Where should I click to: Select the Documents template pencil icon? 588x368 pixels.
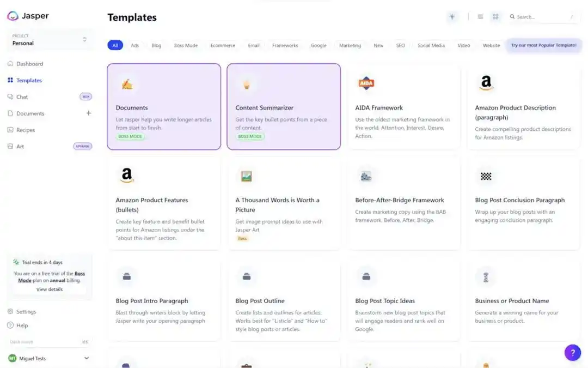coord(127,84)
